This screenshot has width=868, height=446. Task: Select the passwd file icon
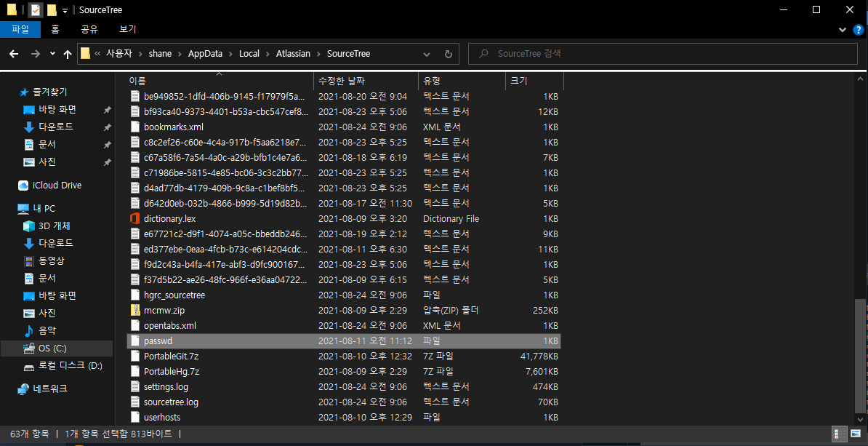pyautogui.click(x=135, y=341)
